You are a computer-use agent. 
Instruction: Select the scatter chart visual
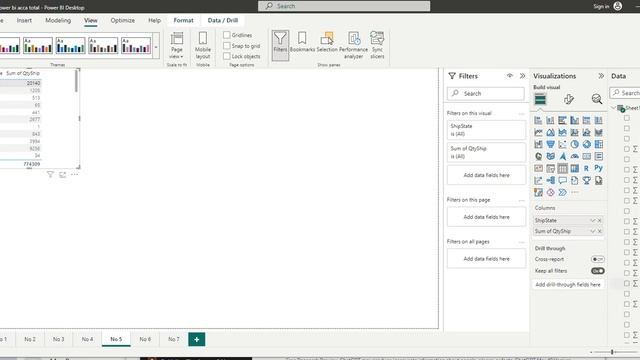point(562,144)
